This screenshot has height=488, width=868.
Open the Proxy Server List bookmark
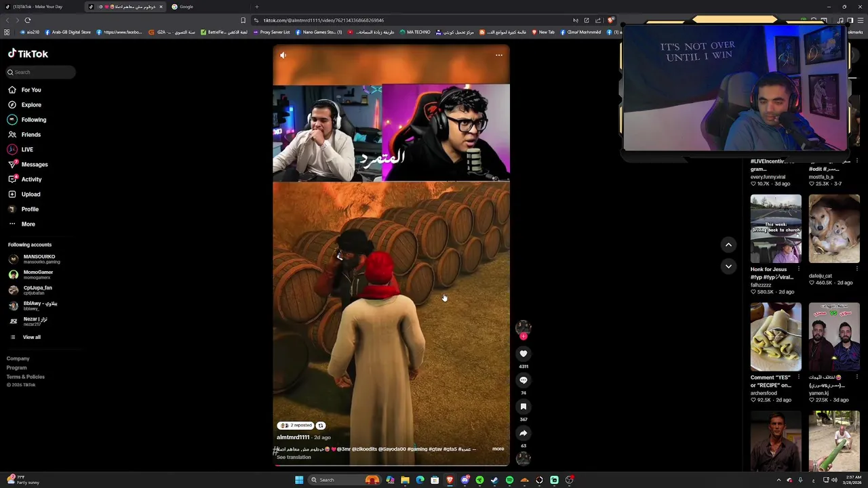coord(271,32)
